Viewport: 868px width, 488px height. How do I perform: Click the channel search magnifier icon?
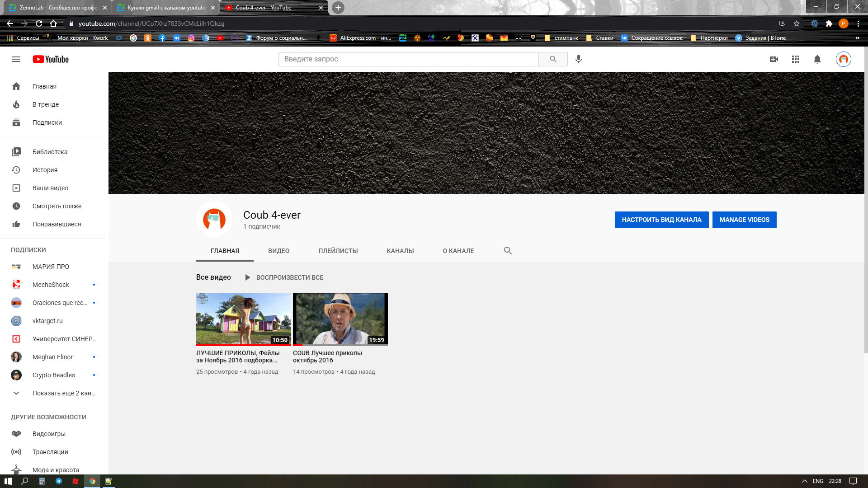508,251
